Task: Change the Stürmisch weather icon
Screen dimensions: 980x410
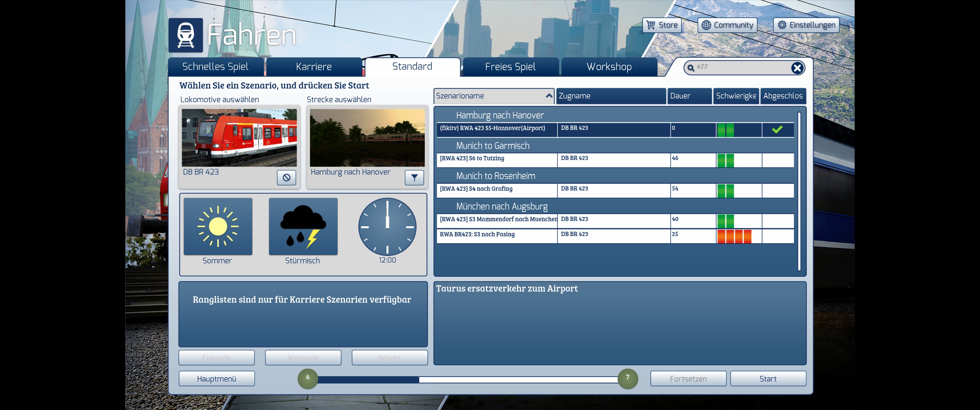Action: click(303, 227)
